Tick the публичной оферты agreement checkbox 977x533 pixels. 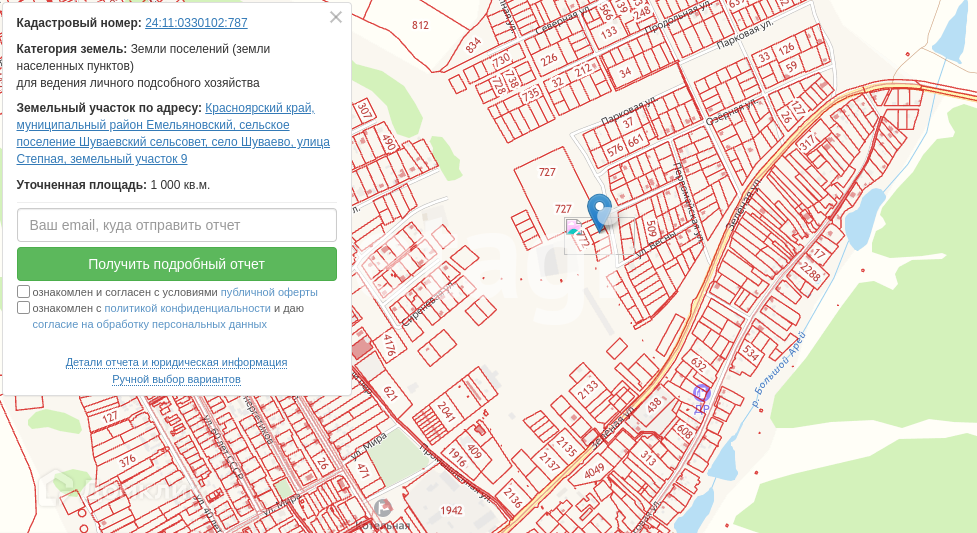pyautogui.click(x=24, y=292)
